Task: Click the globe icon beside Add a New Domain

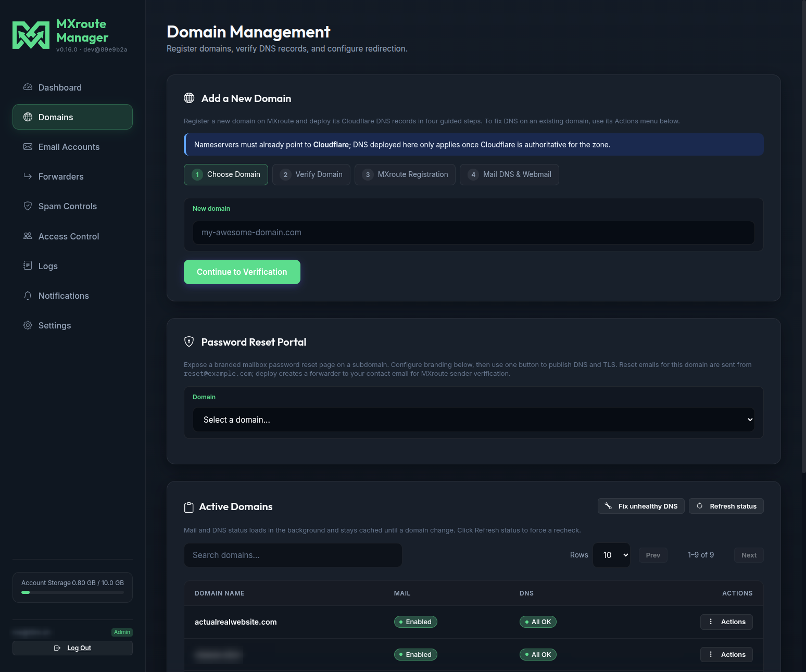Action: 189,98
